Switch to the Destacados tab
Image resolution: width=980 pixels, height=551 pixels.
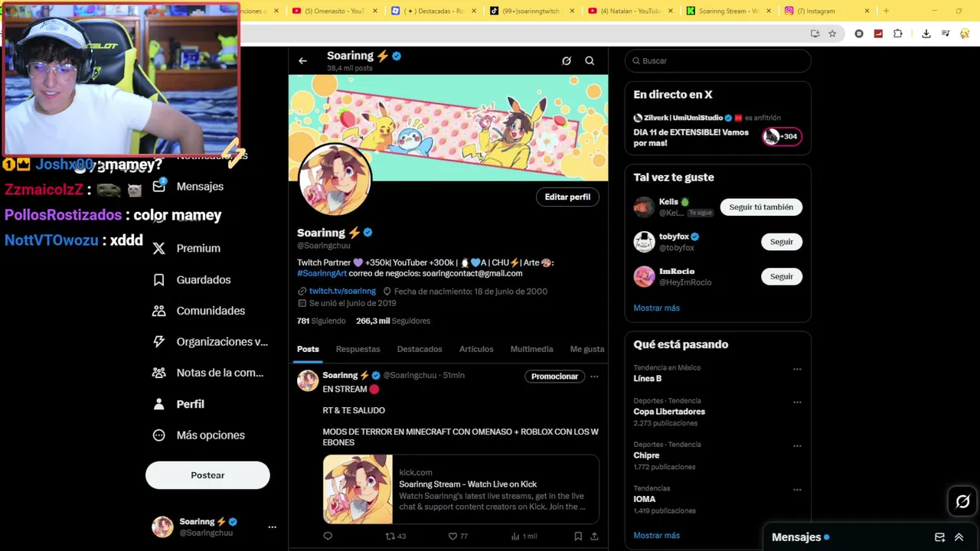(420, 349)
